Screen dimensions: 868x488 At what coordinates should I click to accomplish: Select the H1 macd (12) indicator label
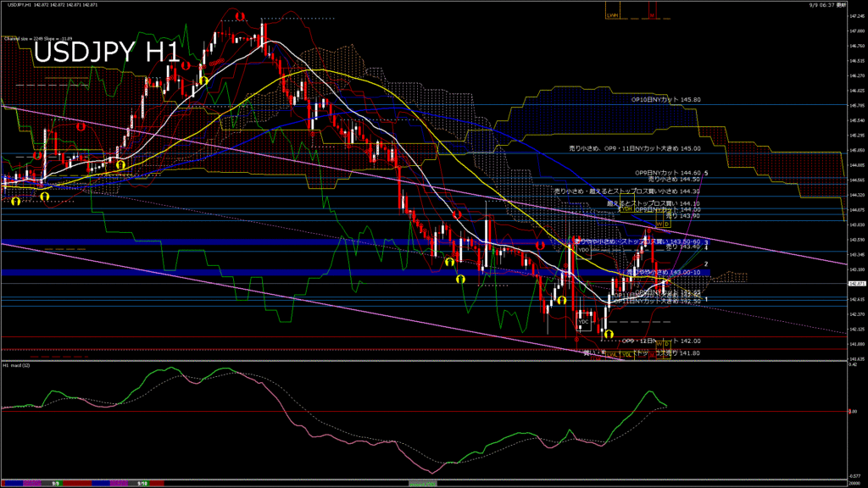coord(19,365)
